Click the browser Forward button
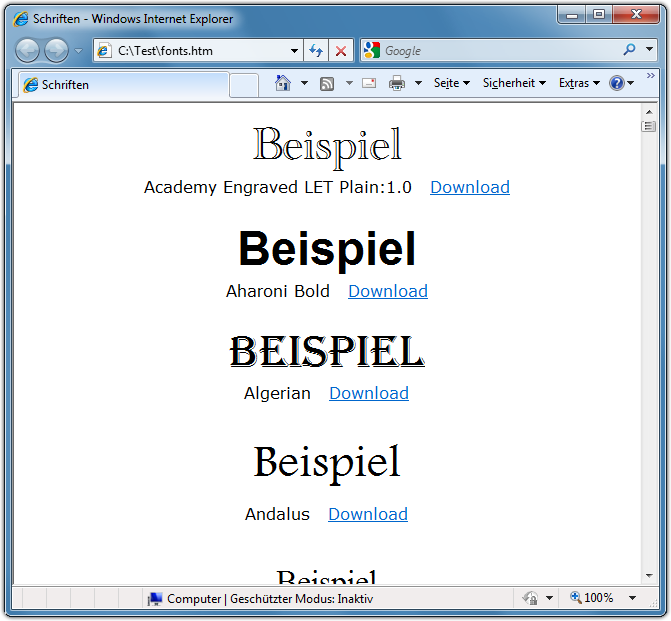 pyautogui.click(x=56, y=50)
